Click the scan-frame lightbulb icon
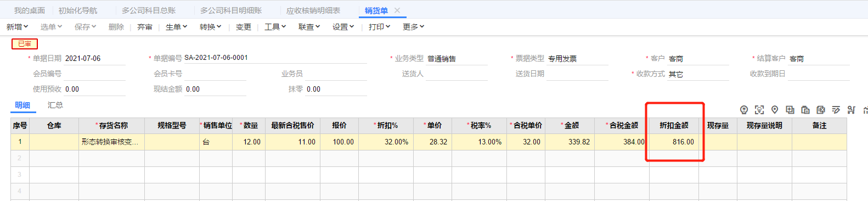 (x=759, y=110)
